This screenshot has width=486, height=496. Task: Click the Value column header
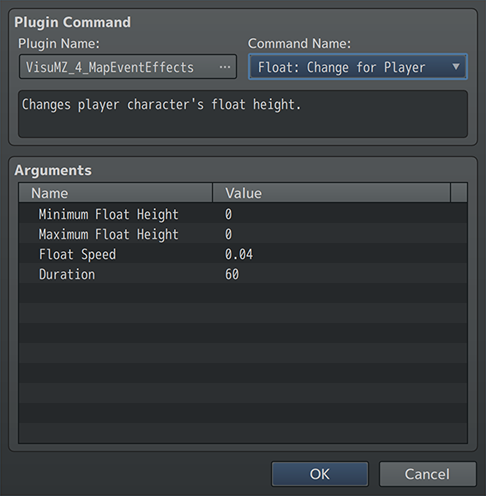click(x=331, y=193)
